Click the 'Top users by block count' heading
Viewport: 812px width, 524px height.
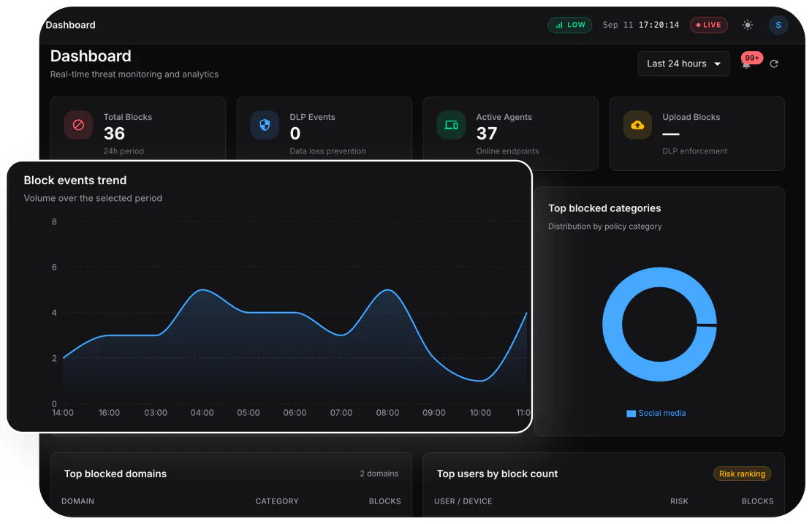tap(497, 474)
